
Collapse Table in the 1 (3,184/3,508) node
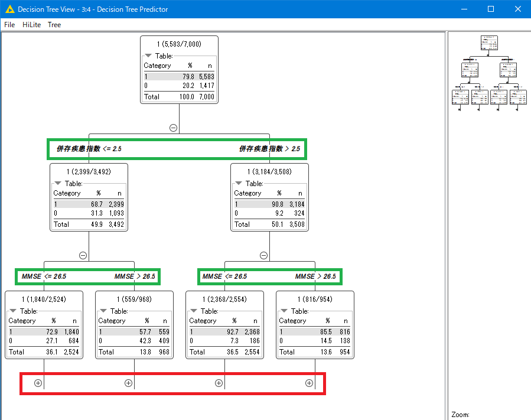tap(239, 184)
